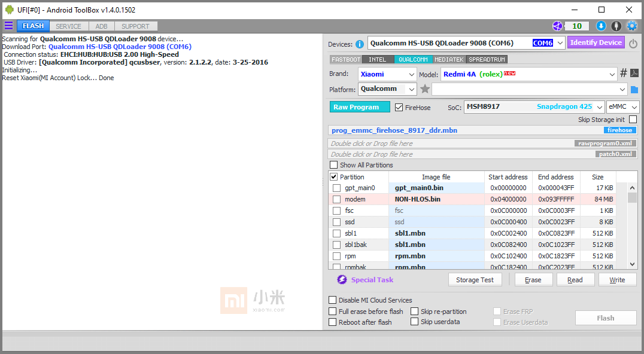
Task: Open the terminal console icon beside Model
Action: [634, 73]
